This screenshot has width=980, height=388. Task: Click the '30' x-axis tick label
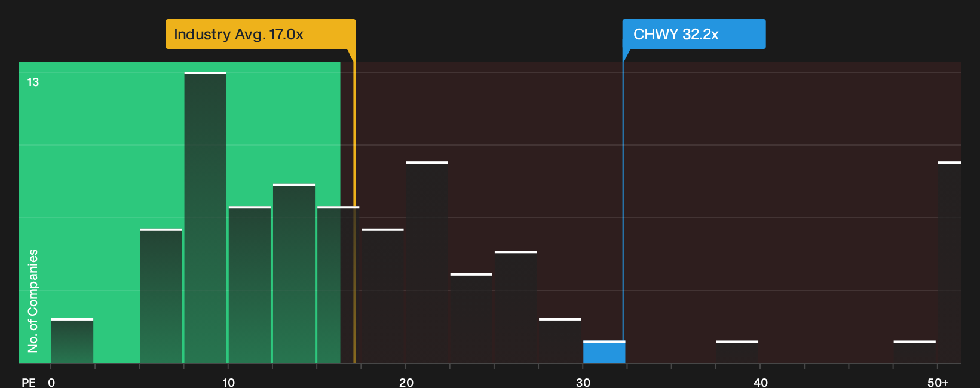pyautogui.click(x=583, y=383)
